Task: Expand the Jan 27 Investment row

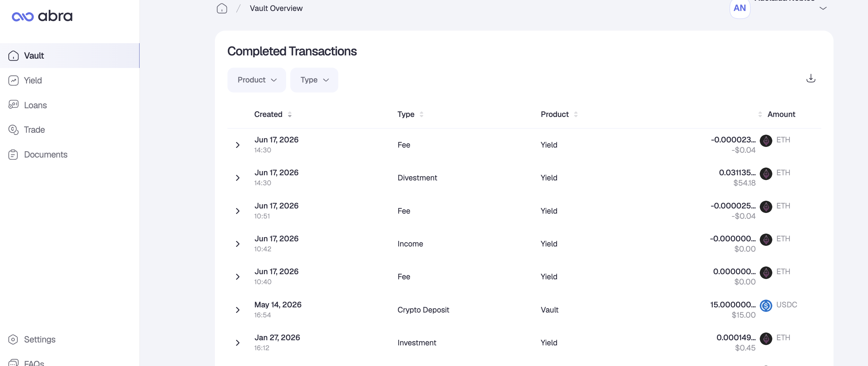Action: [237, 343]
